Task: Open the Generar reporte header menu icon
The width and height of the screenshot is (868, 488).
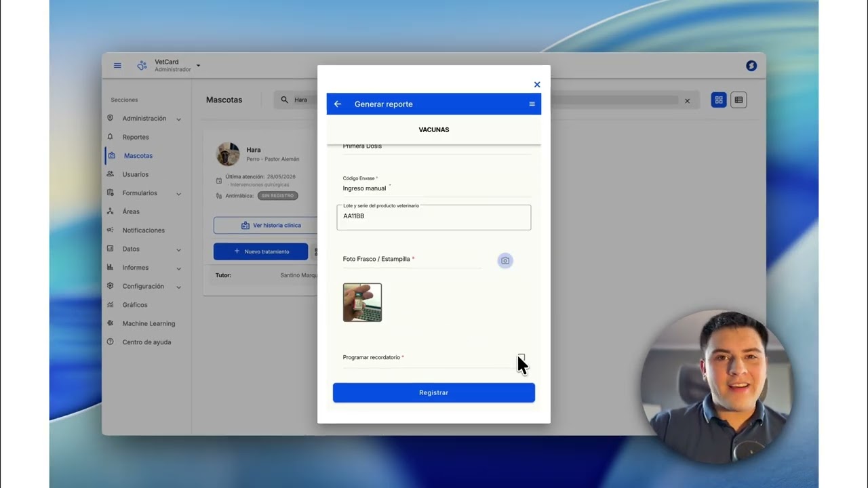Action: pyautogui.click(x=532, y=104)
